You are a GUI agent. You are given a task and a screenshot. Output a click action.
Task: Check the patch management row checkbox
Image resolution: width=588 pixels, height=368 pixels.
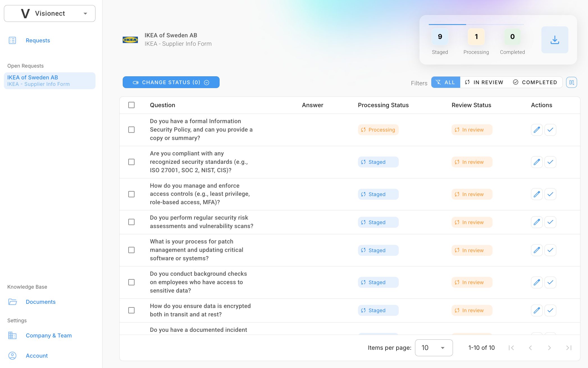click(x=131, y=250)
